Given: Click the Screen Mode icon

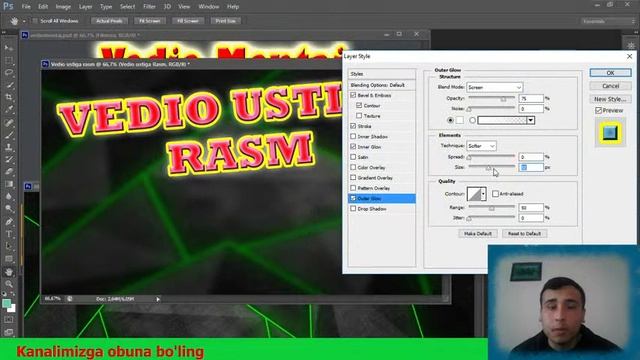Looking at the screenshot, I should pos(9,332).
